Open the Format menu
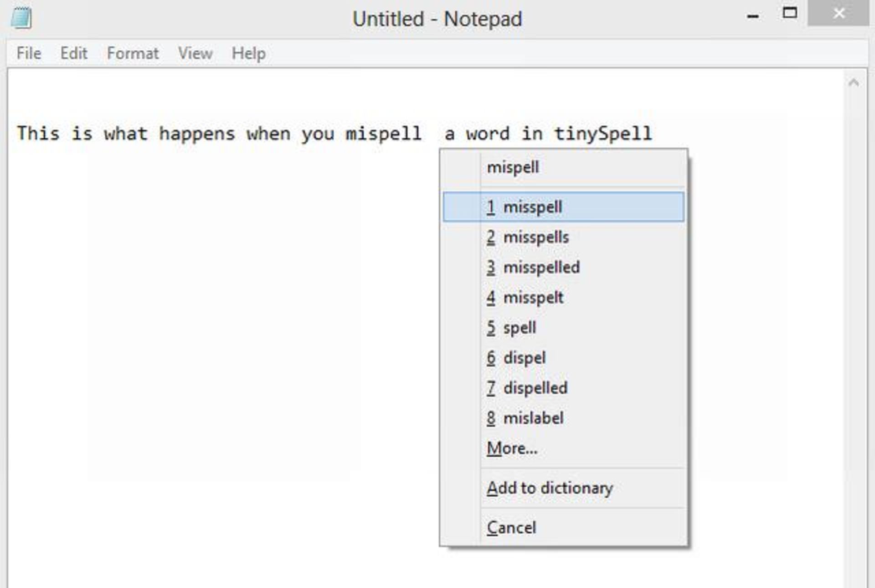 click(133, 53)
